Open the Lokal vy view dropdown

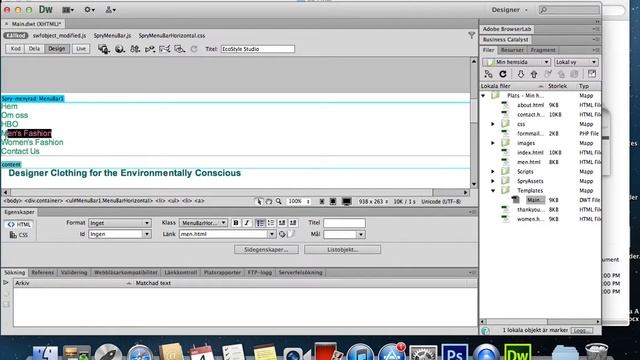coord(576,62)
